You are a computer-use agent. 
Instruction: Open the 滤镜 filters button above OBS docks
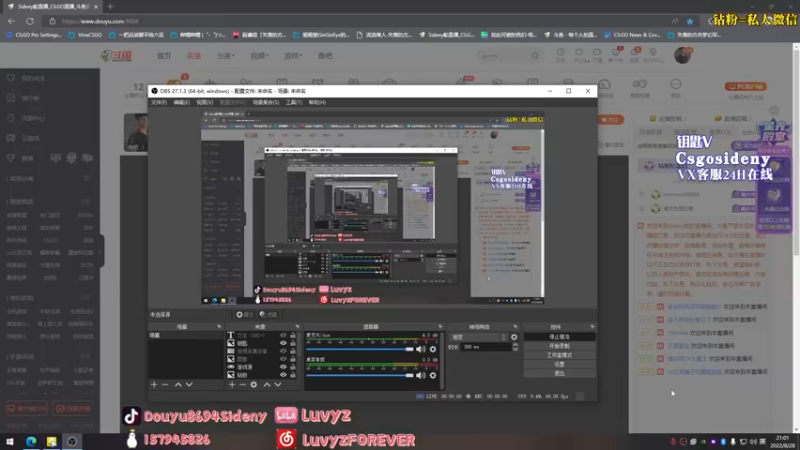pyautogui.click(x=268, y=315)
